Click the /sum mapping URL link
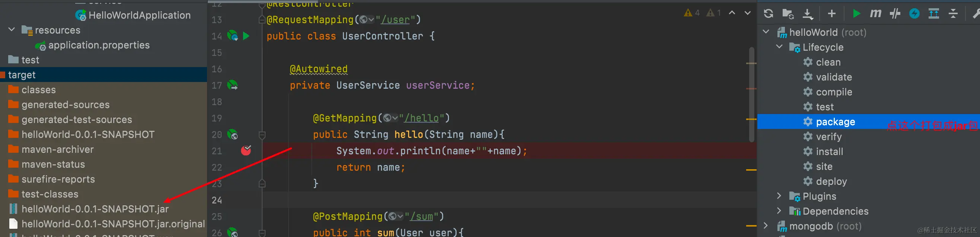Image resolution: width=980 pixels, height=237 pixels. tap(421, 217)
